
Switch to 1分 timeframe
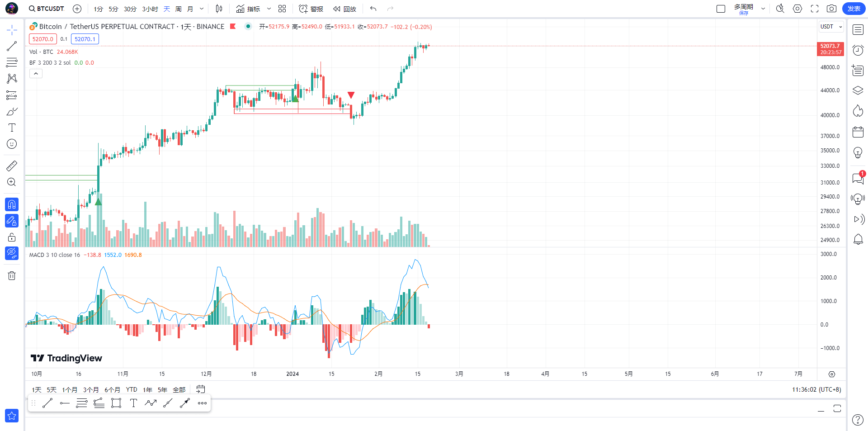tap(98, 9)
